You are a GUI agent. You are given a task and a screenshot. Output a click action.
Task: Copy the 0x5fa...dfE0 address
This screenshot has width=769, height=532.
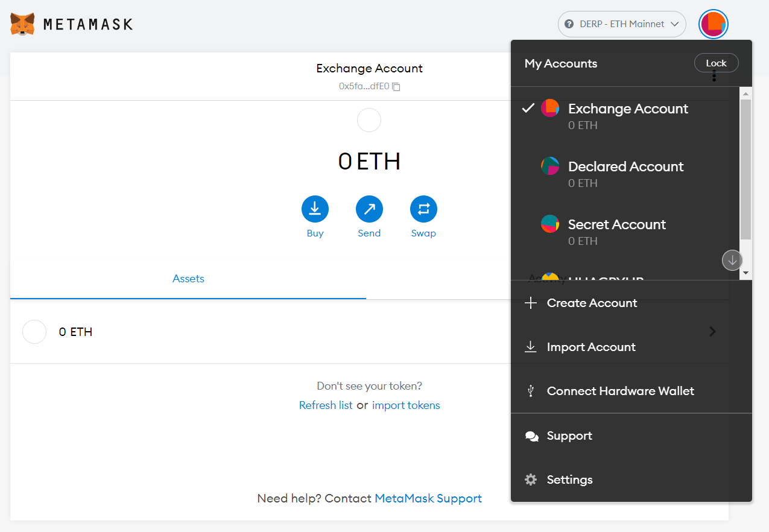[x=369, y=86]
